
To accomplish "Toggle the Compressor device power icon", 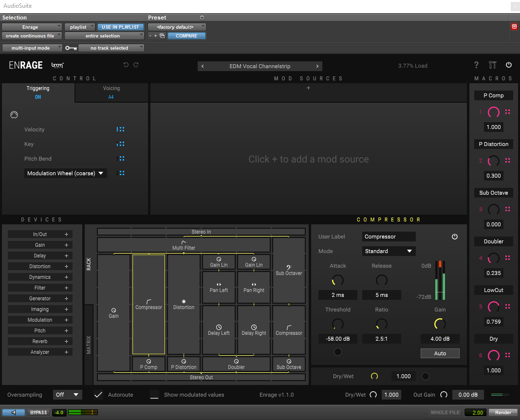I will (455, 237).
